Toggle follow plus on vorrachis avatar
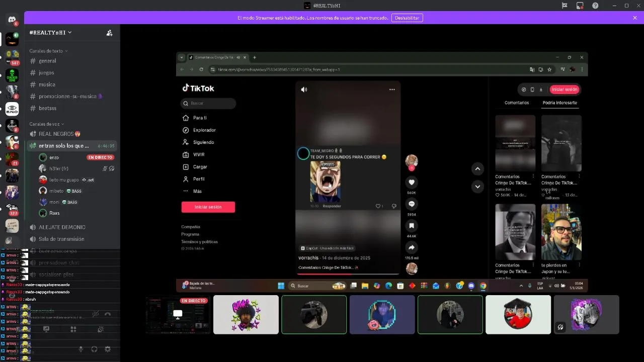This screenshot has height=362, width=644. coord(412,168)
